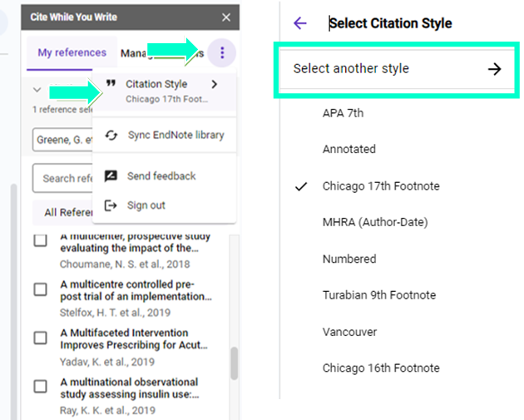Click the Send feedback icon
The height and width of the screenshot is (420, 524).
pos(111,176)
